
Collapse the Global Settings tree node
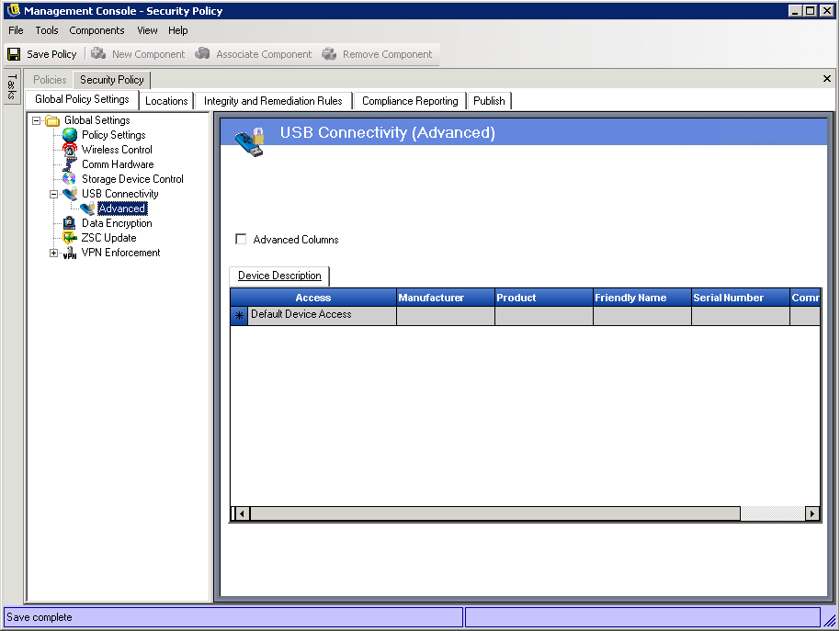36,120
